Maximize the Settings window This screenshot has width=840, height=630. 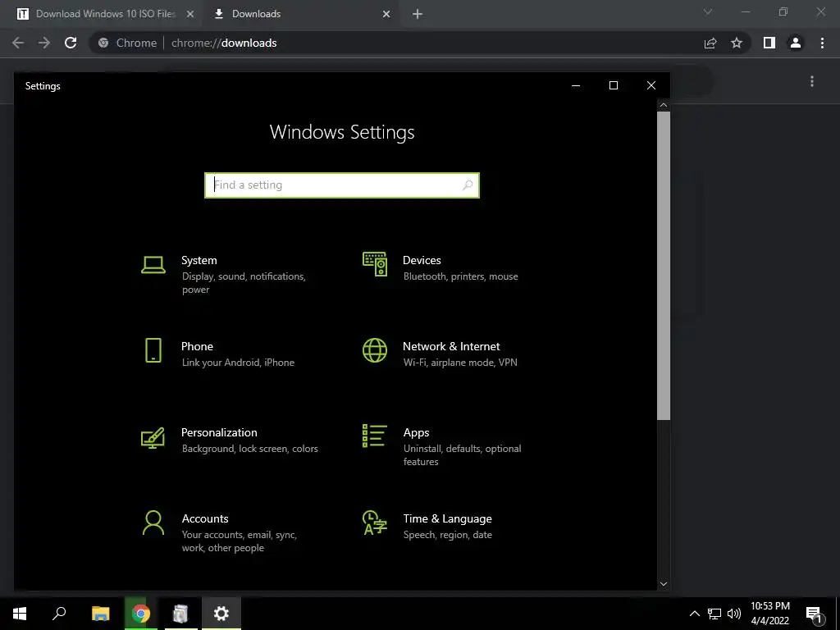point(614,85)
